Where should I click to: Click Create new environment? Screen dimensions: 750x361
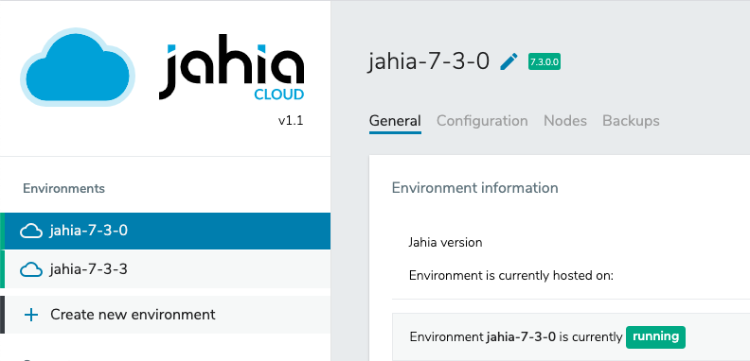pyautogui.click(x=165, y=315)
